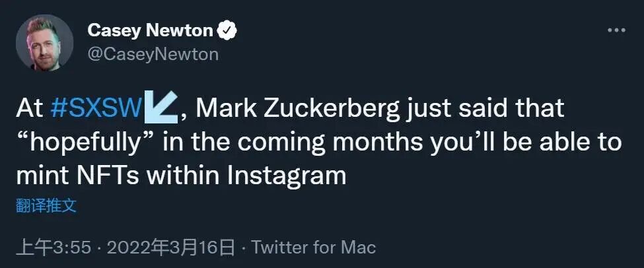The image size is (644, 268).
Task: Click the down-left arrow emoji after #SXSW
Action: click(161, 108)
